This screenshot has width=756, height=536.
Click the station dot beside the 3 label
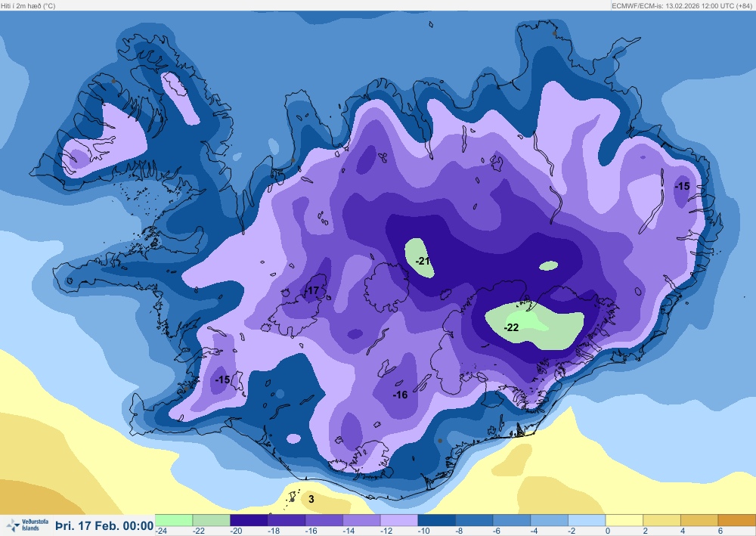point(292,500)
